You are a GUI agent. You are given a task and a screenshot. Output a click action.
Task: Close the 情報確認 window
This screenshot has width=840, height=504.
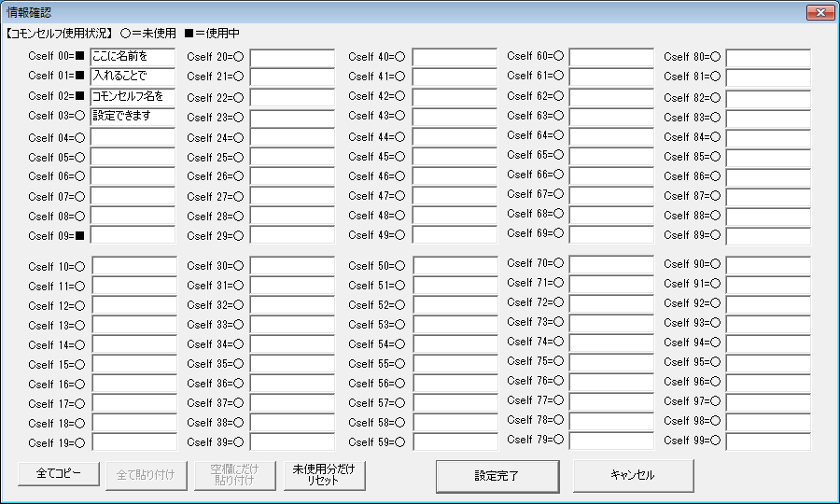click(819, 12)
